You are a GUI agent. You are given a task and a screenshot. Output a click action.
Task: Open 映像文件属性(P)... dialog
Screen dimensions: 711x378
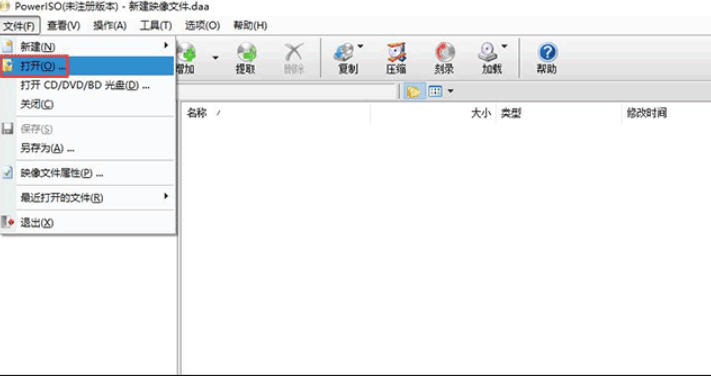(x=88, y=173)
